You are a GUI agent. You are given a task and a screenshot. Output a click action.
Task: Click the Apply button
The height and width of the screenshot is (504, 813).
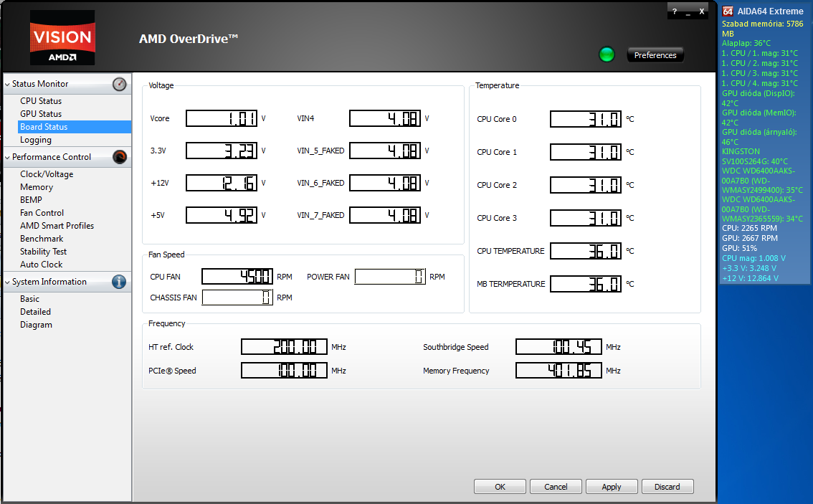(612, 487)
